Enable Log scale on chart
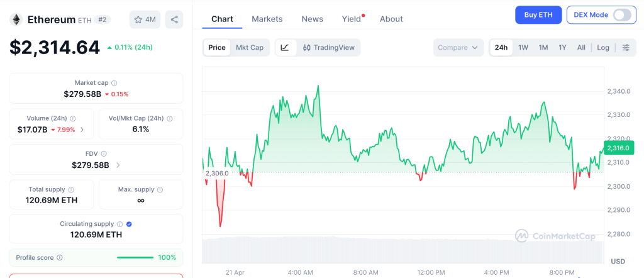Image resolution: width=644 pixels, height=278 pixels. [603, 48]
